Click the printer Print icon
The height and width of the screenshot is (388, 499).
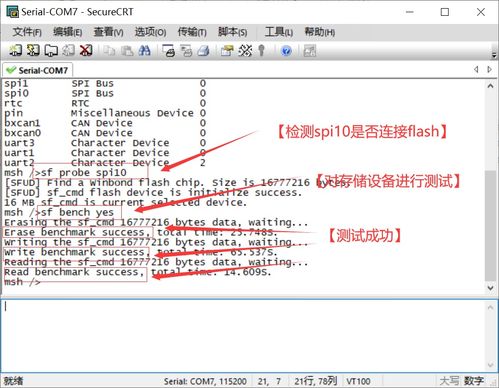tap(203, 51)
